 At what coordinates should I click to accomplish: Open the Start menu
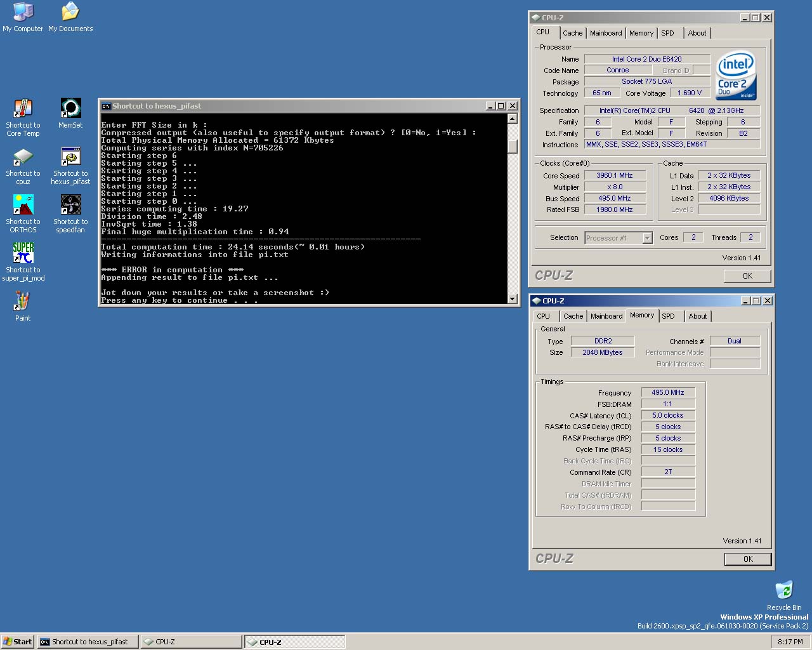18,642
